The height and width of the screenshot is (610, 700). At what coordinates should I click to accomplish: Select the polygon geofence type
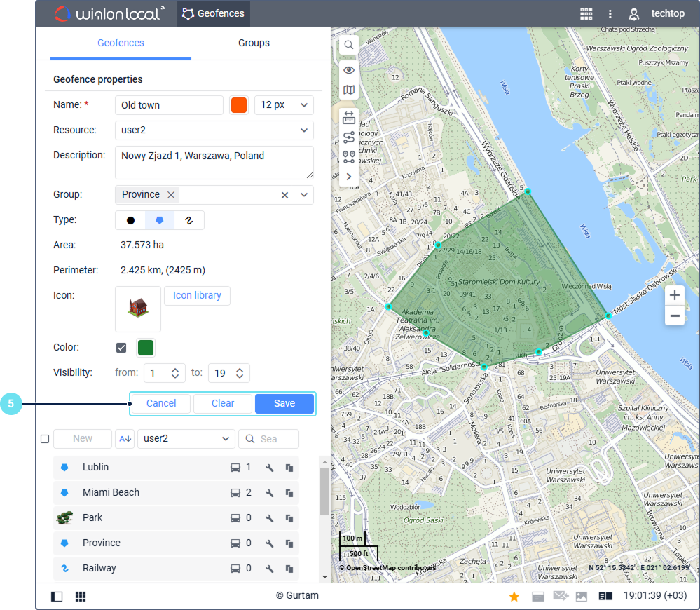160,220
